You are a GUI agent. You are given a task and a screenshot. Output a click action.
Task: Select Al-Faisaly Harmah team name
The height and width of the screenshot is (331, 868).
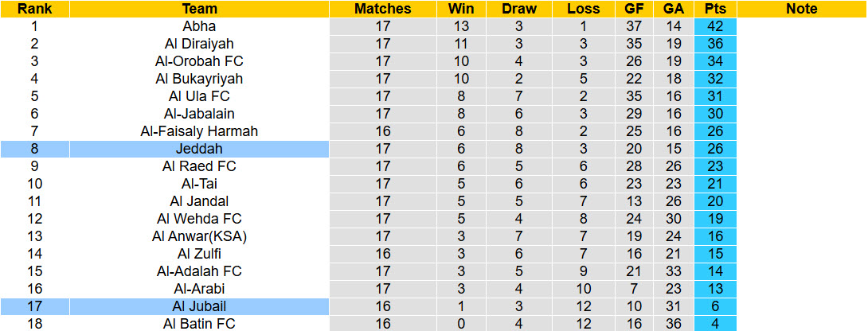click(199, 131)
